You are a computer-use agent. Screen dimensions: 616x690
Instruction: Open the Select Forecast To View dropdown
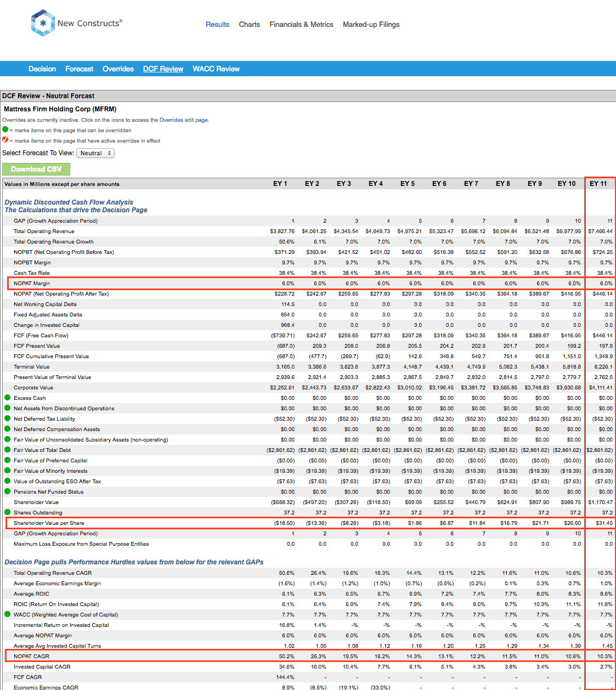95,153
